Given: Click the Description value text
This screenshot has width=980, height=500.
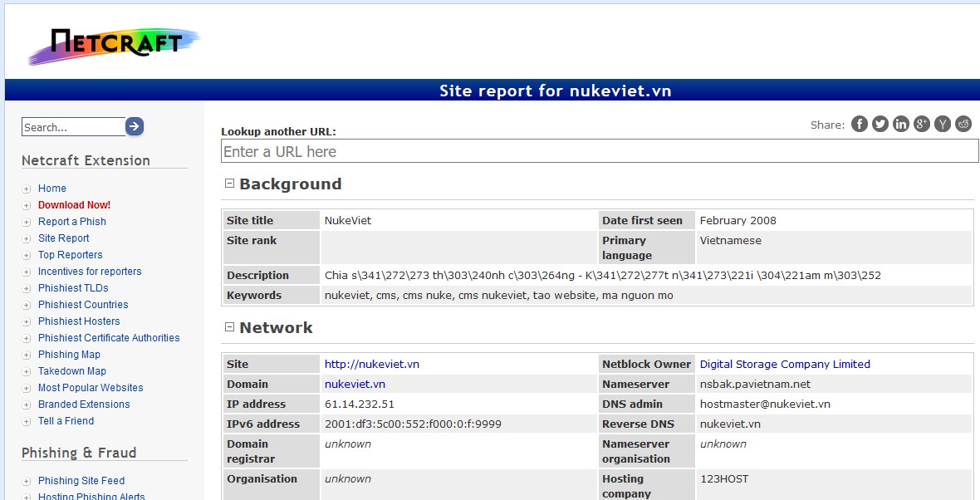Looking at the screenshot, I should tap(602, 275).
